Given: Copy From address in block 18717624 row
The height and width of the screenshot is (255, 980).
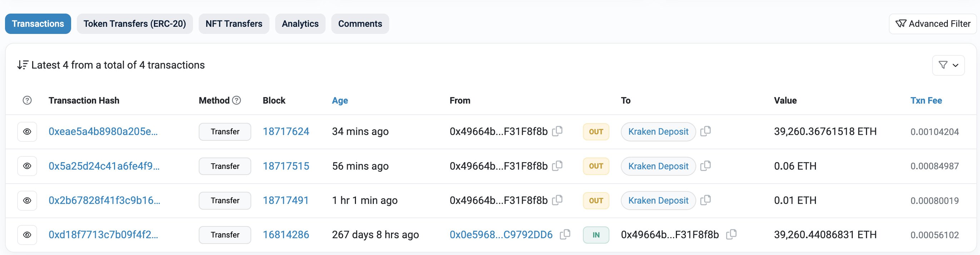Looking at the screenshot, I should (557, 131).
